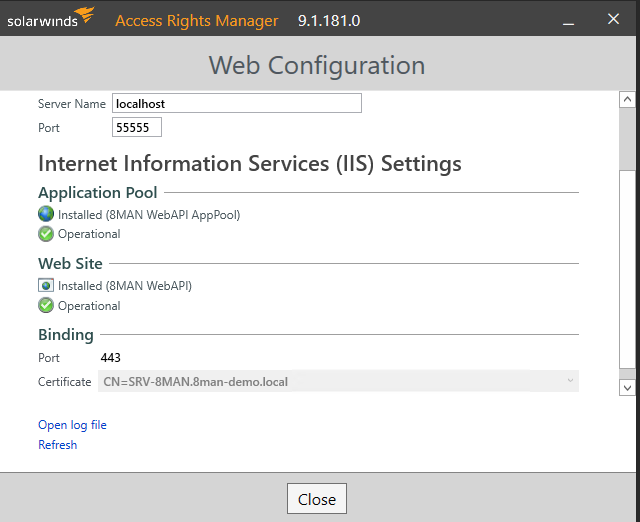This screenshot has width=640, height=522.
Task: Click the Web Site section heading
Action: point(70,264)
